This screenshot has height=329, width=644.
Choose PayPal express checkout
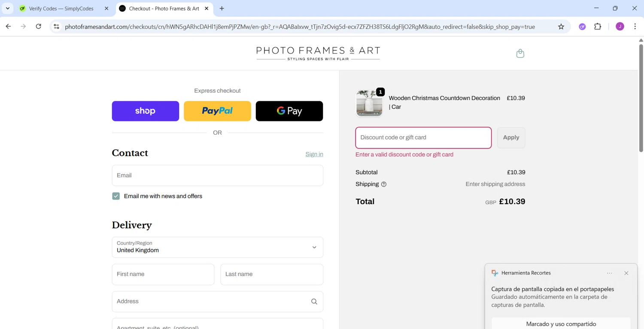click(217, 111)
